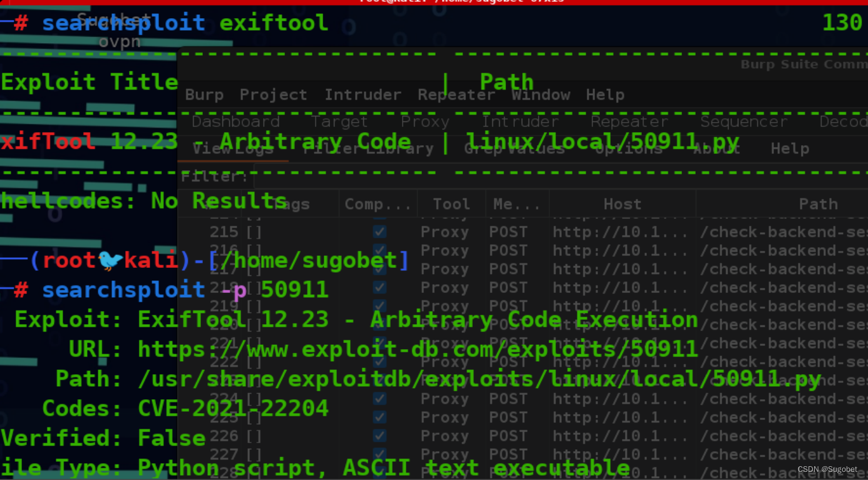868x480 pixels.
Task: Select the Proxy cell in row 226
Action: coord(445,436)
